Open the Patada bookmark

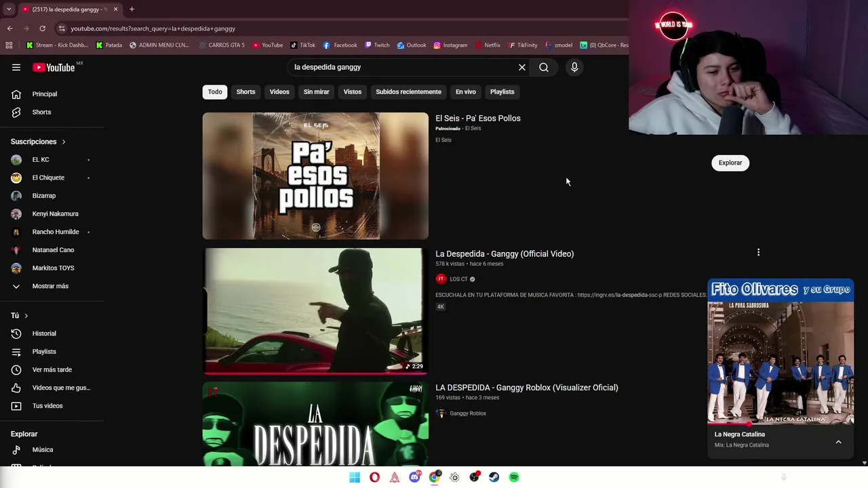coord(109,45)
